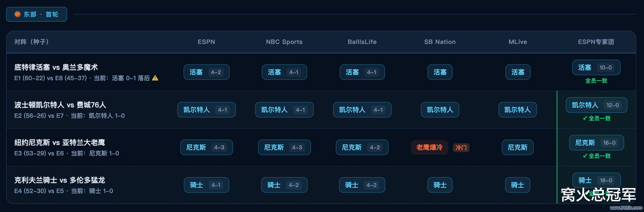
Task: Click the 东部 · 首轮 section tab
Action: [37, 14]
